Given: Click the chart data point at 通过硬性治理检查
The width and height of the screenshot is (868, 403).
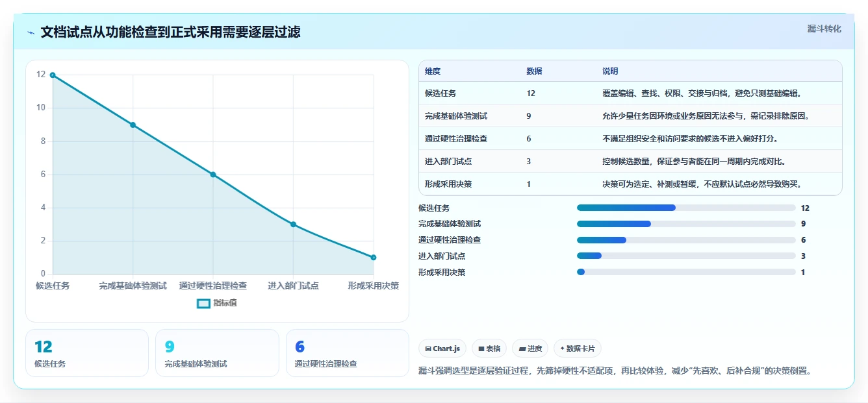Looking at the screenshot, I should (x=212, y=175).
